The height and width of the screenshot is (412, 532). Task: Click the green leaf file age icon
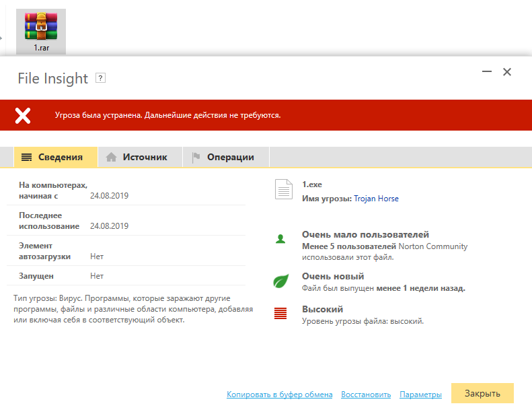[x=281, y=281]
